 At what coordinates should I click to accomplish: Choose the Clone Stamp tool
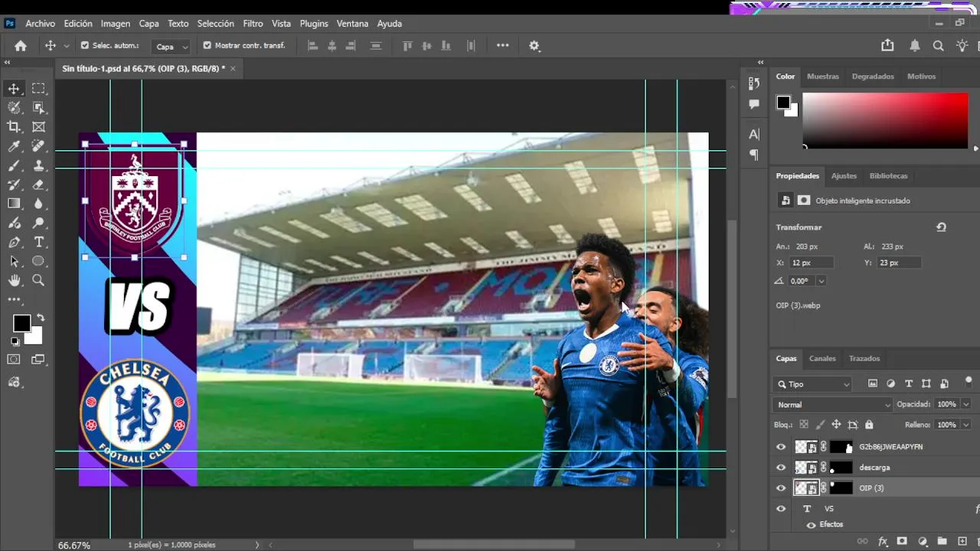pyautogui.click(x=38, y=165)
